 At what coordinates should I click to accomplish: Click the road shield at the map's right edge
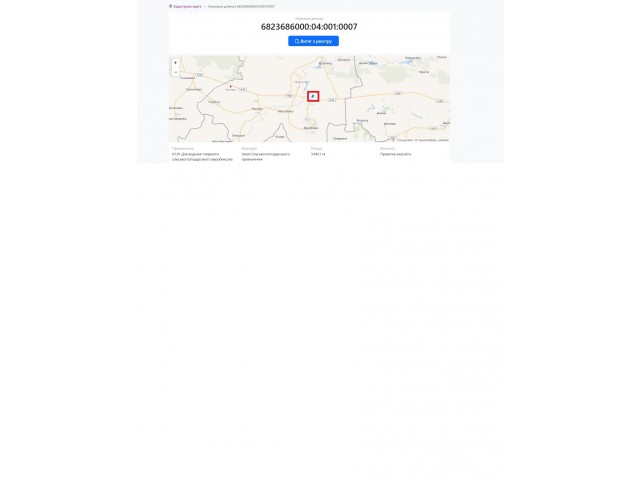click(x=440, y=101)
